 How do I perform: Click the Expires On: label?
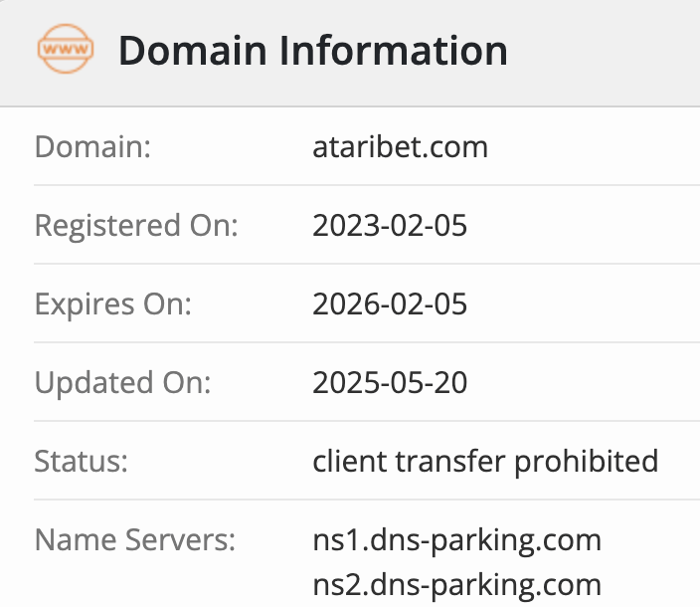[x=113, y=304]
